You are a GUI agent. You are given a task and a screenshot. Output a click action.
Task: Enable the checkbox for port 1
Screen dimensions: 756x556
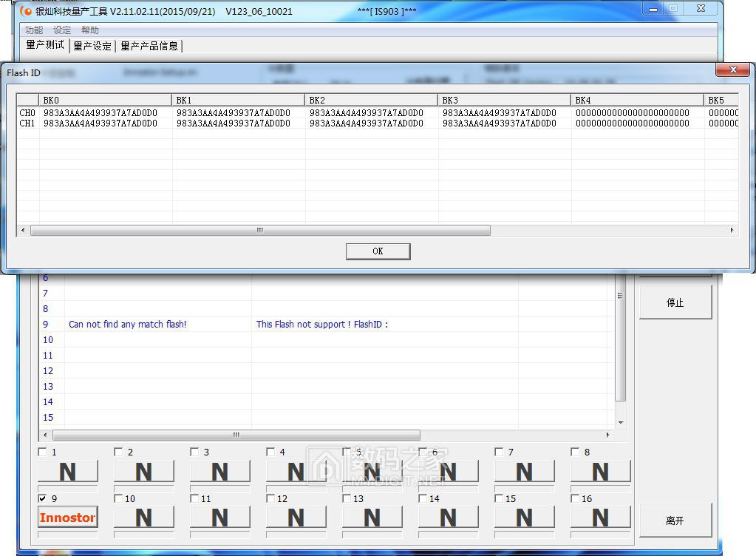tap(42, 451)
